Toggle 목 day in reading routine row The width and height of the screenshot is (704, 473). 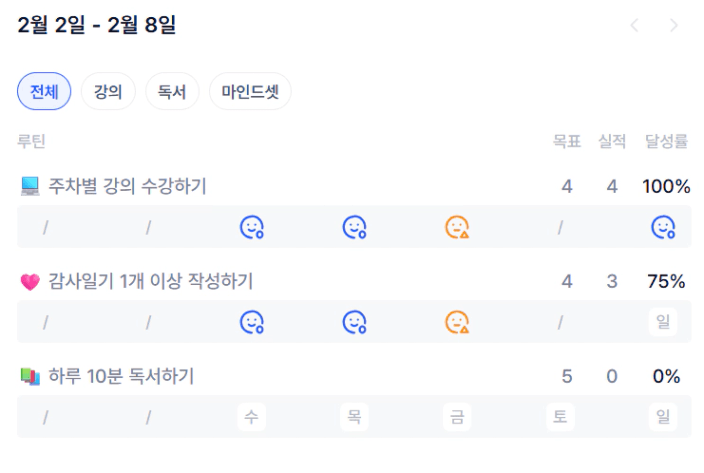pos(354,417)
